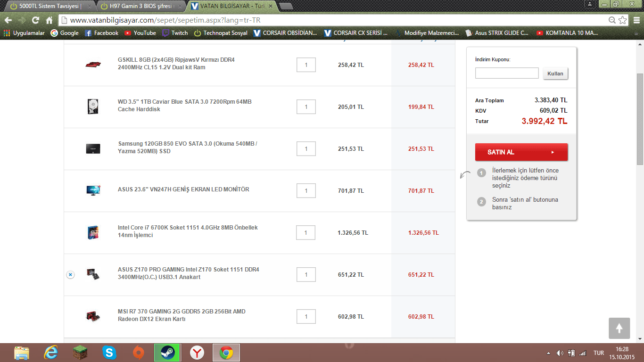Screen dimensions: 644x362
Task: Click the ASUS Z170 motherboard thumbnail
Action: (93, 274)
